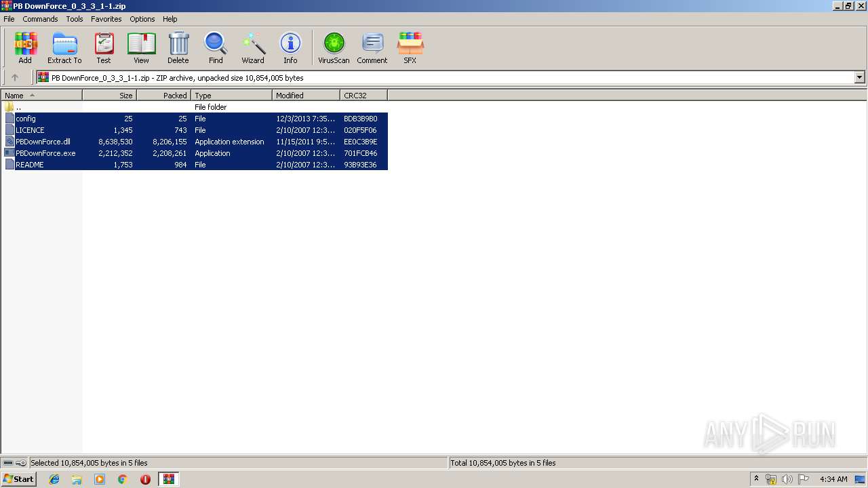Click WinRAR taskbar button
This screenshot has height=488, width=868.
click(168, 479)
